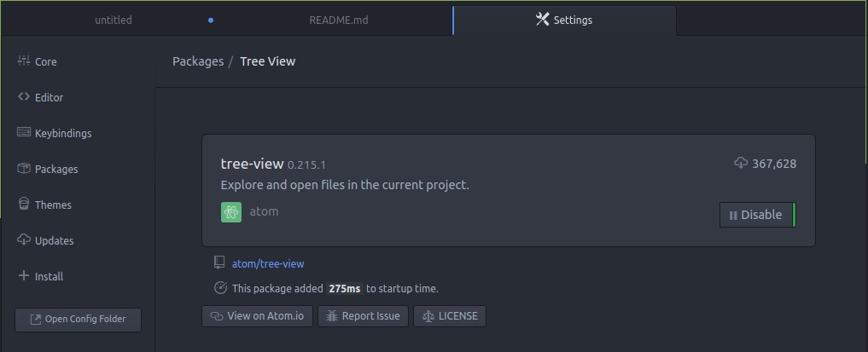Click the Updates cloud download icon

23,239
